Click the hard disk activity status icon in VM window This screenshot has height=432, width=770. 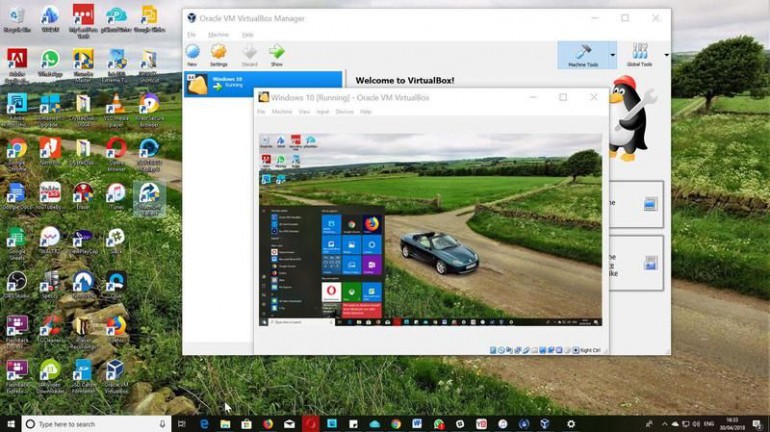point(493,351)
